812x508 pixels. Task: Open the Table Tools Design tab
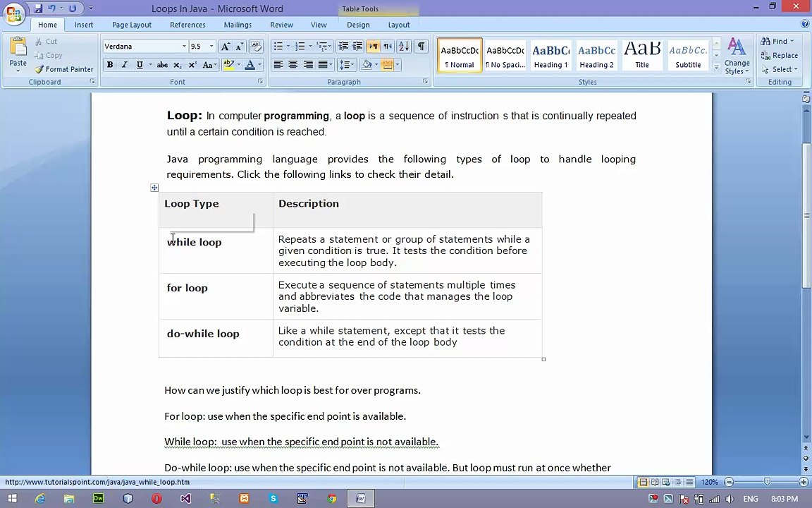point(358,25)
